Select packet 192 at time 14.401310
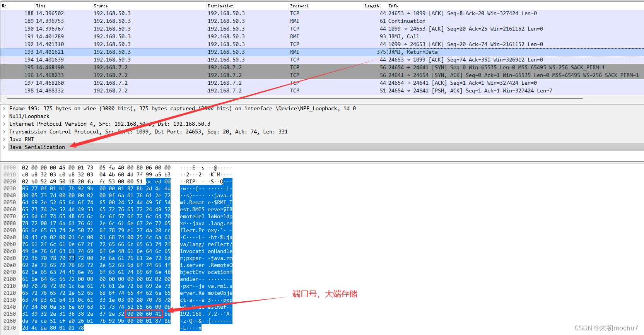This screenshot has width=644, height=335. pyautogui.click(x=322, y=44)
